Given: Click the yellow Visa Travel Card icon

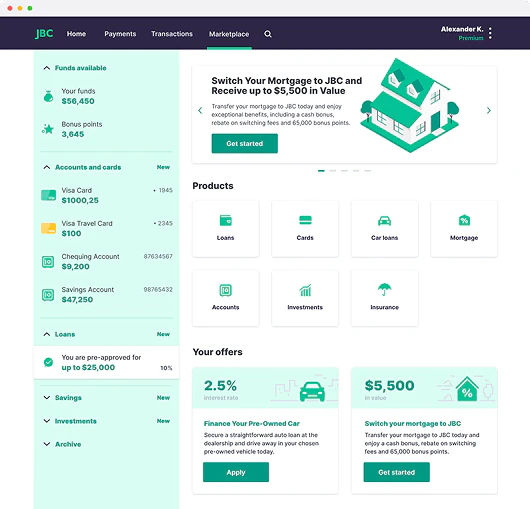Looking at the screenshot, I should (x=48, y=228).
